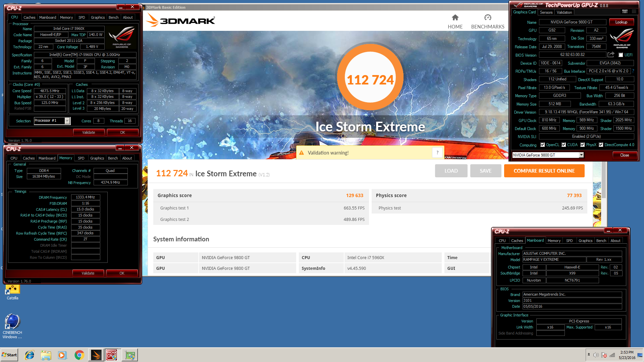Viewport: 644px width, 362px height.
Task: Click the Show desktop strip on the taskbar
Action: (640, 355)
